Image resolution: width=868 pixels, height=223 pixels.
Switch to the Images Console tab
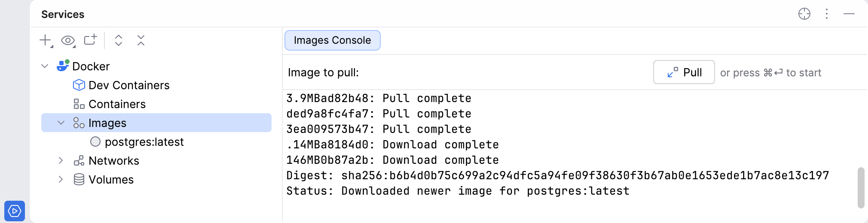tap(332, 40)
